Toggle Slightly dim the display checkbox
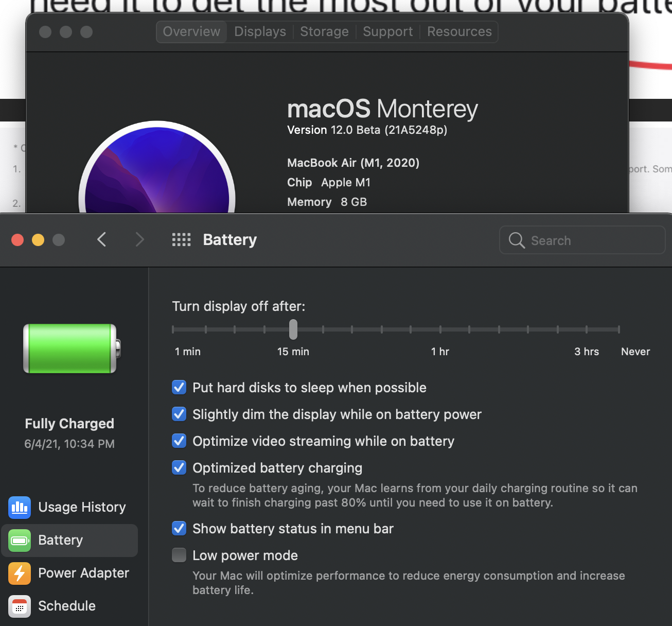Screen dimensions: 672x626 point(179,414)
